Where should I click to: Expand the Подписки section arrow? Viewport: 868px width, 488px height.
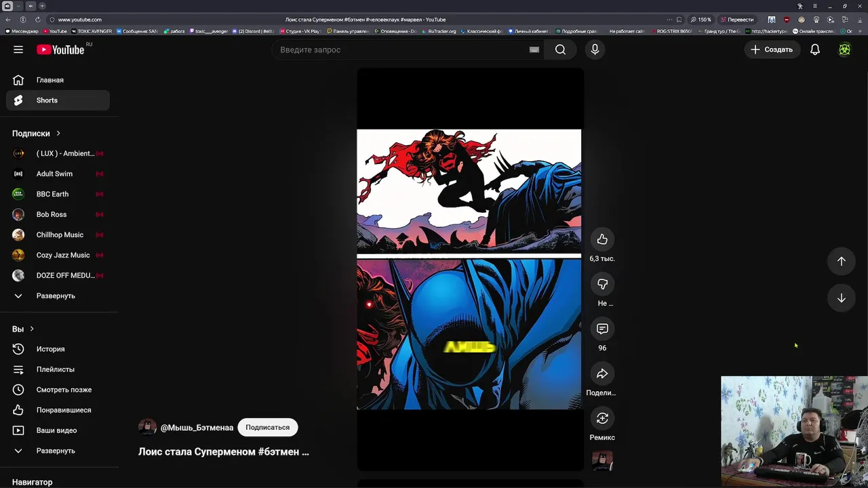(x=58, y=134)
